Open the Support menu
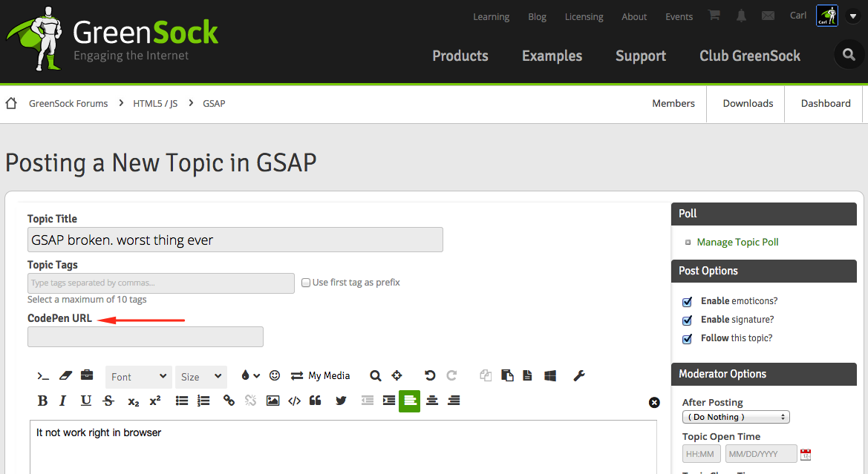 click(x=641, y=56)
